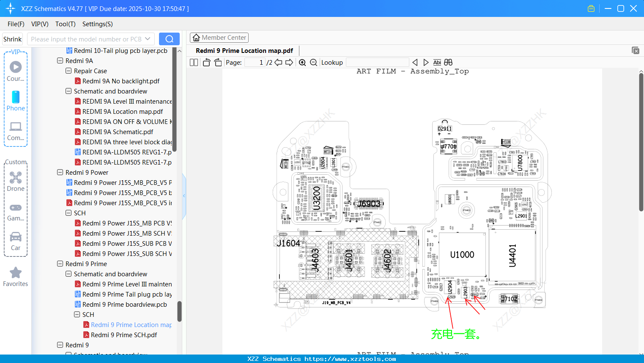This screenshot has height=363, width=644.
Task: Collapse the Repair Case folder
Action: pyautogui.click(x=69, y=71)
